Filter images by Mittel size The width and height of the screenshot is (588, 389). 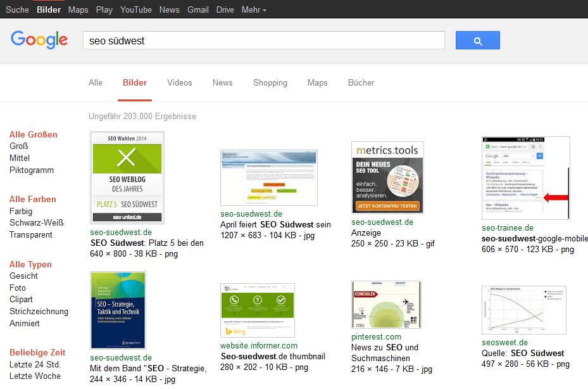pos(20,158)
